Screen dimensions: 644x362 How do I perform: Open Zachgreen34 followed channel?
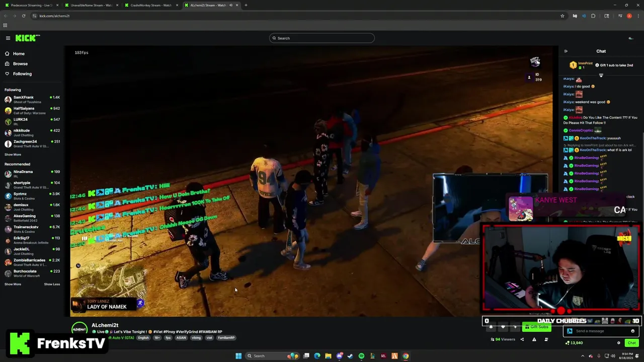(32, 144)
